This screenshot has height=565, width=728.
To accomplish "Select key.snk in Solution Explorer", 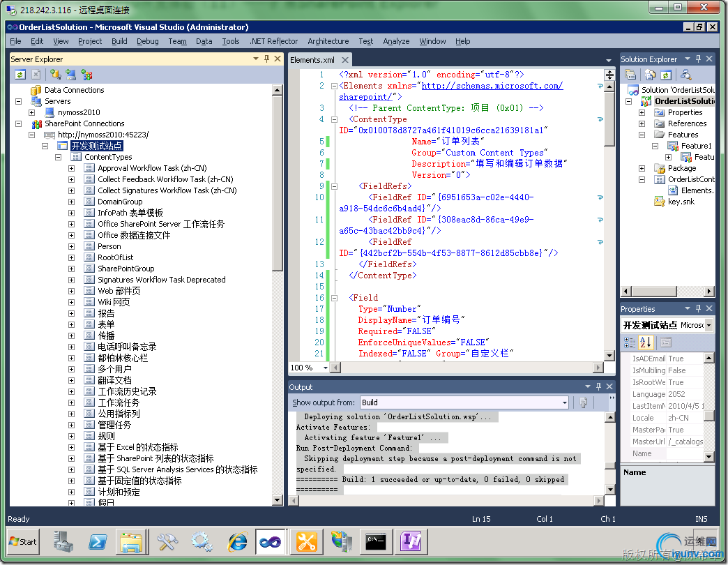I will 681,202.
